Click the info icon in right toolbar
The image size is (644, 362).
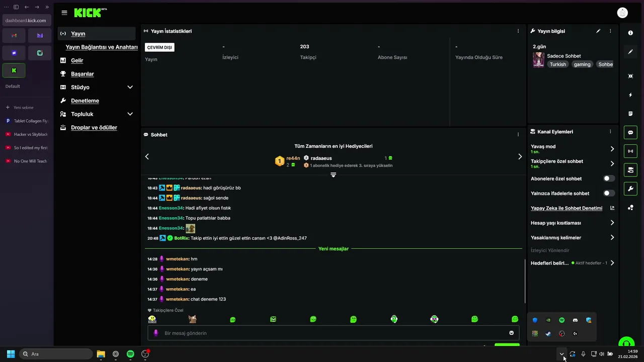pos(630,33)
